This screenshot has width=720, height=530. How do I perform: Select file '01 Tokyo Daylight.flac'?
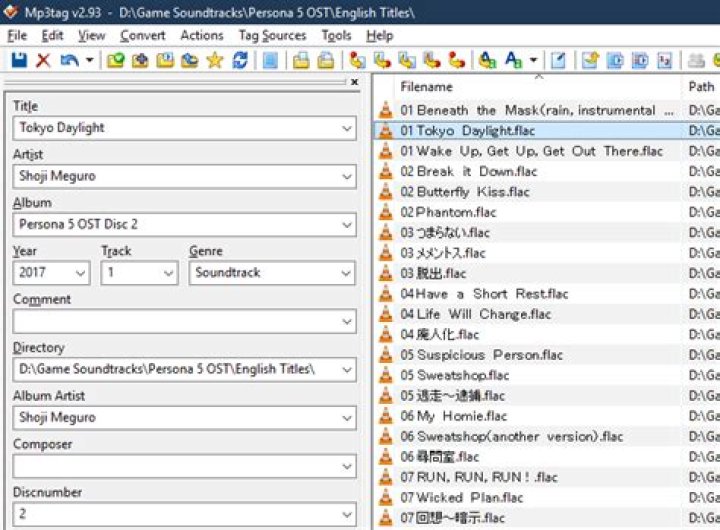[467, 131]
